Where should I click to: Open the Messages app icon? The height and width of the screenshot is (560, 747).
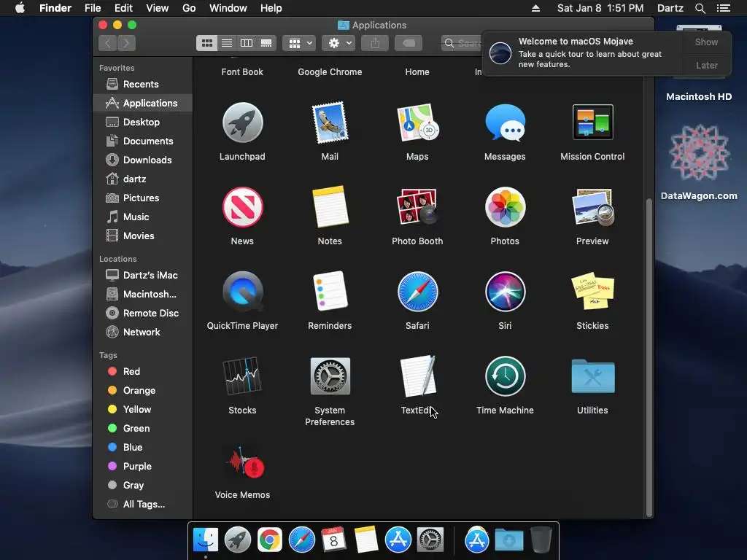[505, 122]
